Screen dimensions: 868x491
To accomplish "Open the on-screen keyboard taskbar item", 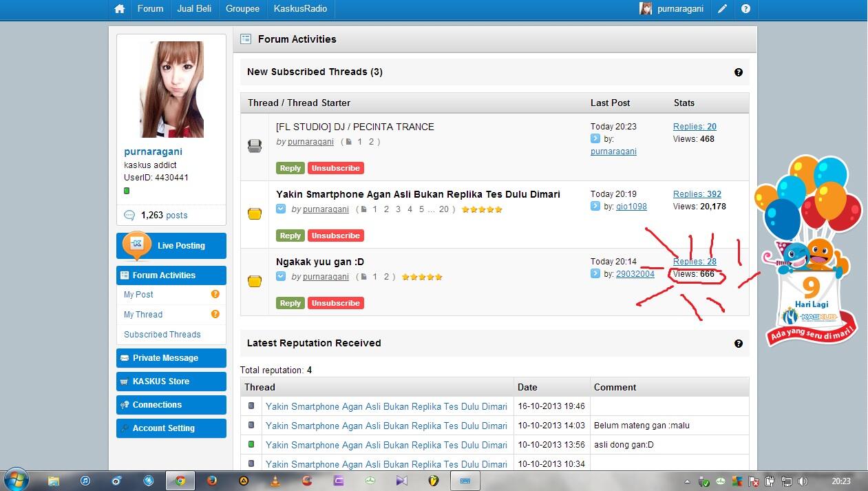I will tap(466, 481).
